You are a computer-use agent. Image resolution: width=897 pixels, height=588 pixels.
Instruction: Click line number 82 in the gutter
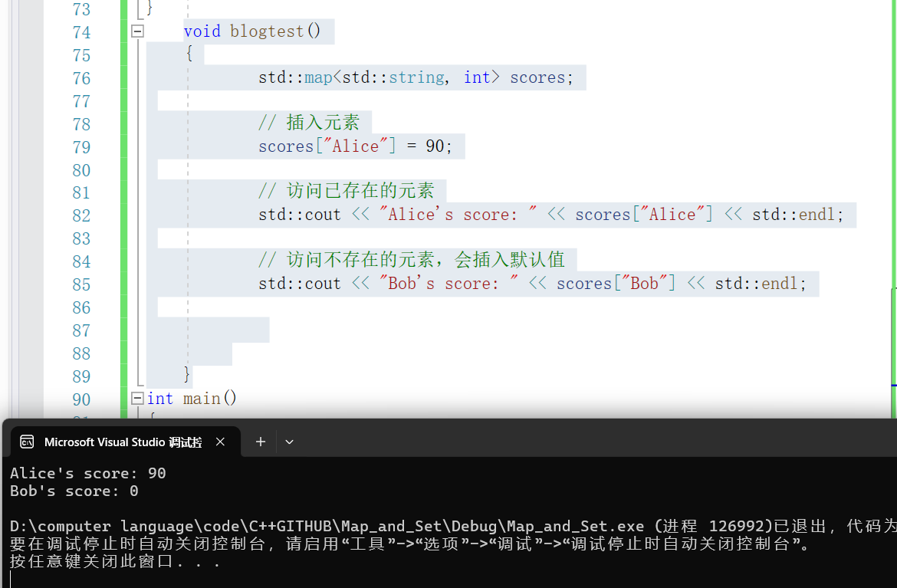[82, 215]
